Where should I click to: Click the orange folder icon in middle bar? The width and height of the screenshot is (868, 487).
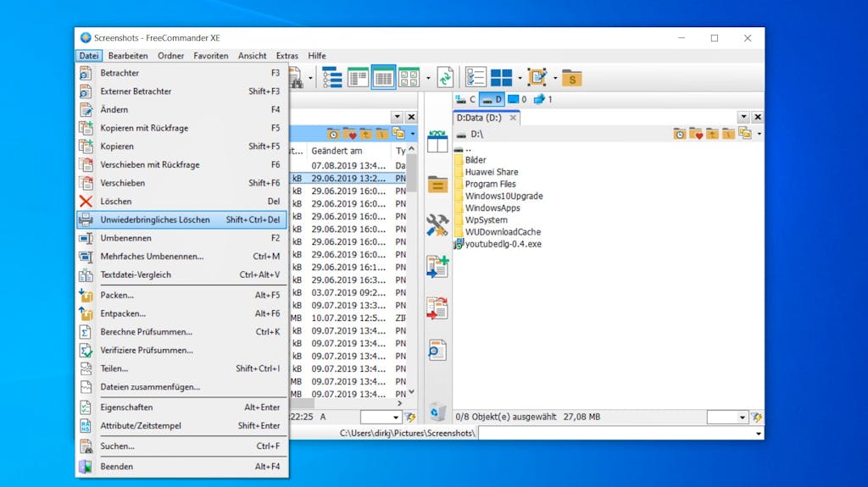[437, 185]
